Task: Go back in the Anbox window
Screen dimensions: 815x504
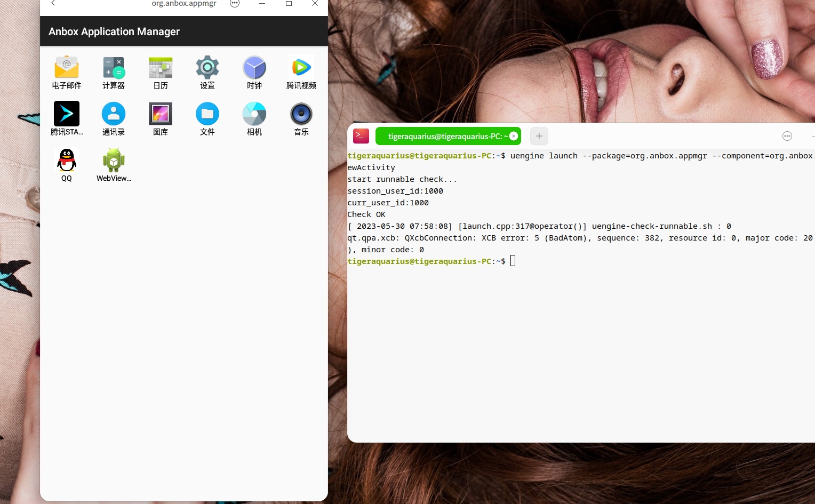Action: [x=53, y=3]
